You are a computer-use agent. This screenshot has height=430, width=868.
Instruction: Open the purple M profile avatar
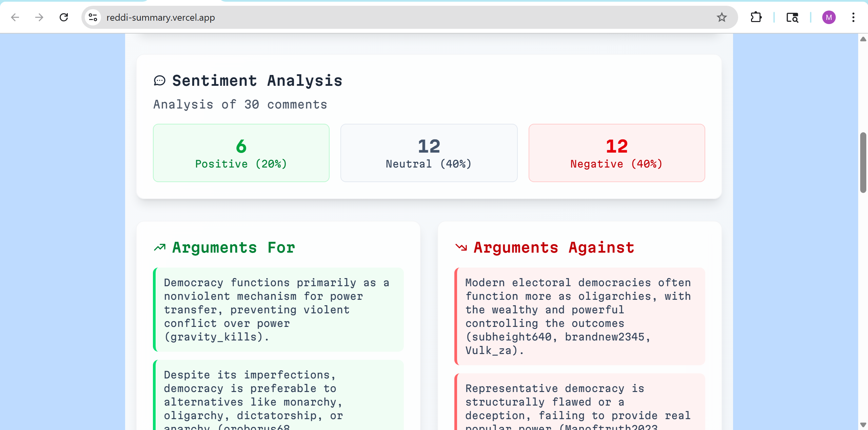829,17
